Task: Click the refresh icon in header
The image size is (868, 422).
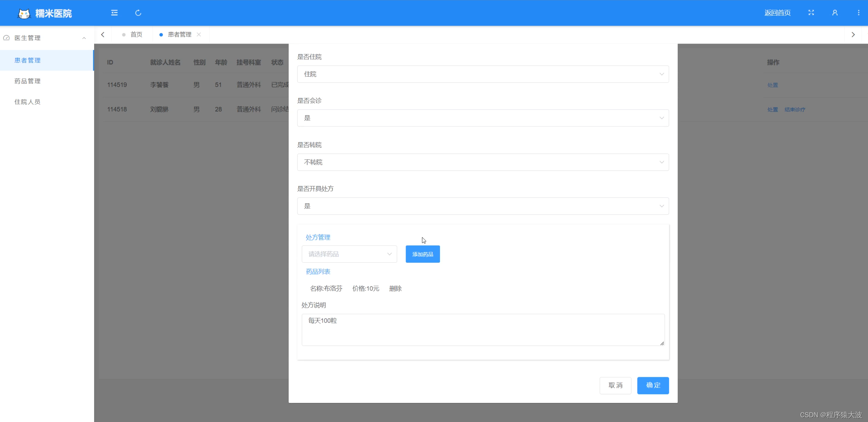Action: coord(138,13)
